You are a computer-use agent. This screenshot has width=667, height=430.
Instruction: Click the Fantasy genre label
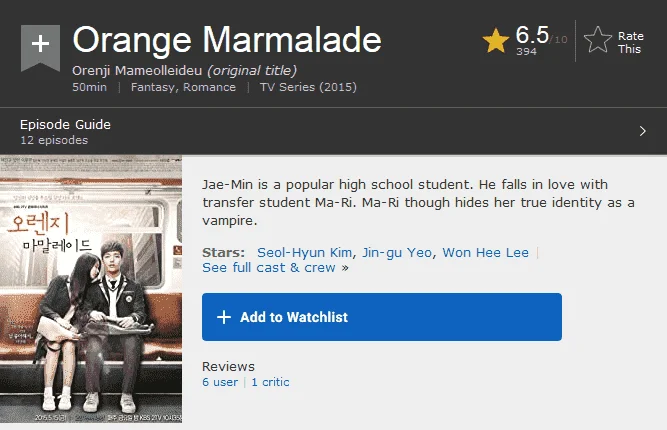click(x=154, y=87)
